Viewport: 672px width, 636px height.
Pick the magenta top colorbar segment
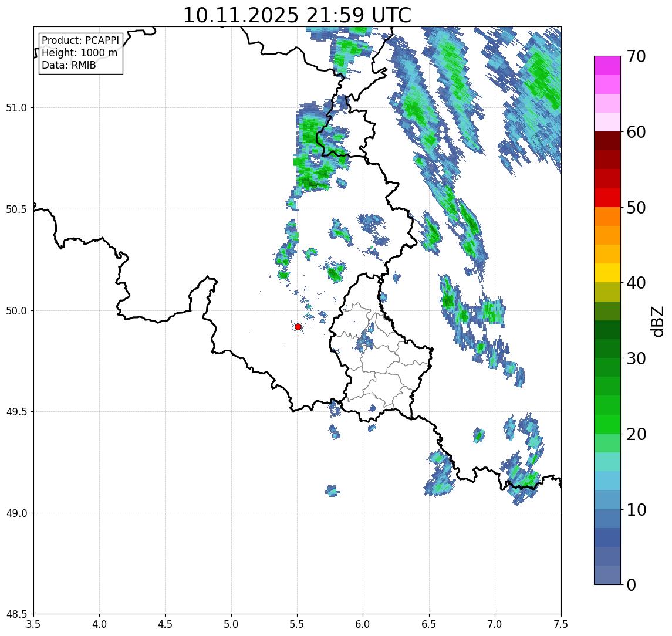[607, 66]
